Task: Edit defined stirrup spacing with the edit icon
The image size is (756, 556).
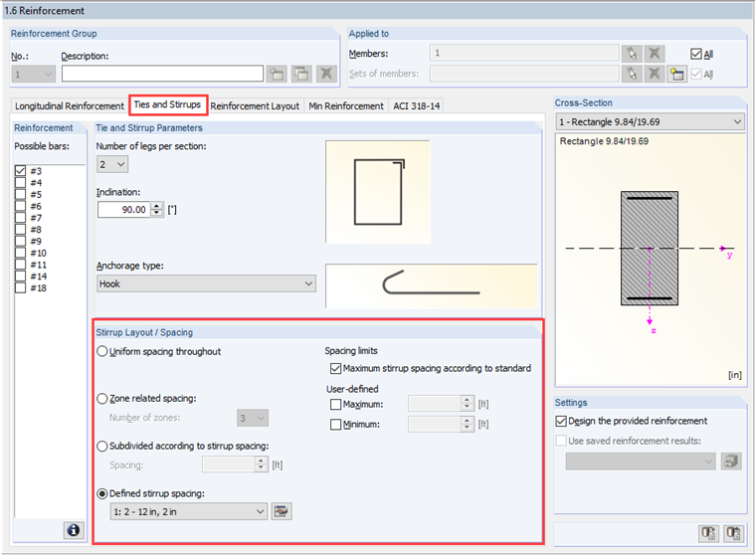Action: pos(282,511)
